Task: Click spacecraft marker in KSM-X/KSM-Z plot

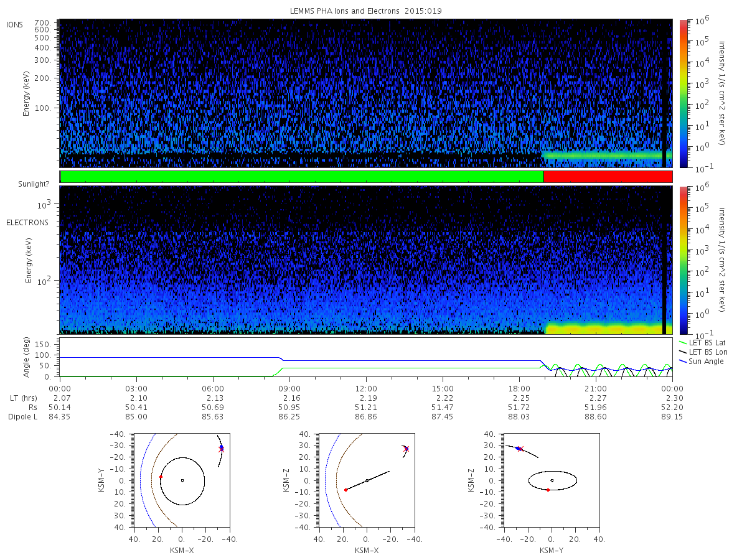Action: pyautogui.click(x=406, y=448)
